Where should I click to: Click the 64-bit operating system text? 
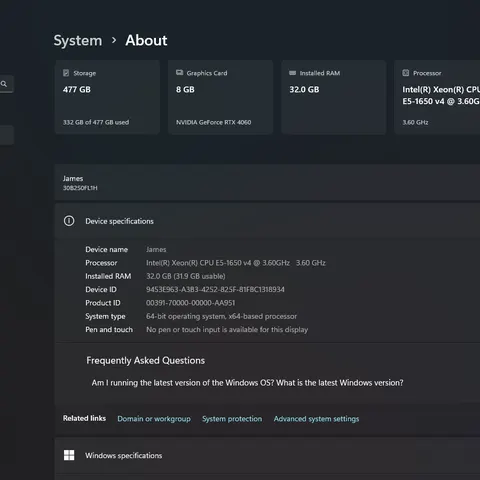pyautogui.click(x=221, y=316)
